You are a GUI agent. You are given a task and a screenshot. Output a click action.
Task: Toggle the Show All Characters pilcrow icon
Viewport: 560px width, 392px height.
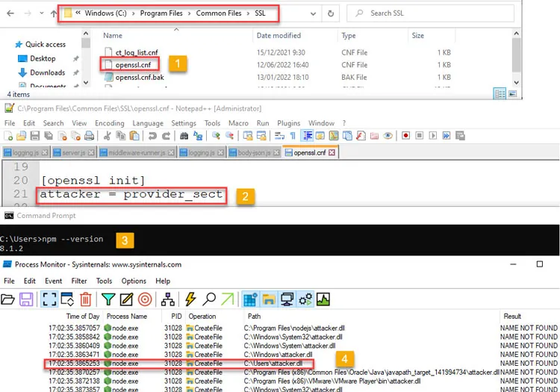pos(293,136)
